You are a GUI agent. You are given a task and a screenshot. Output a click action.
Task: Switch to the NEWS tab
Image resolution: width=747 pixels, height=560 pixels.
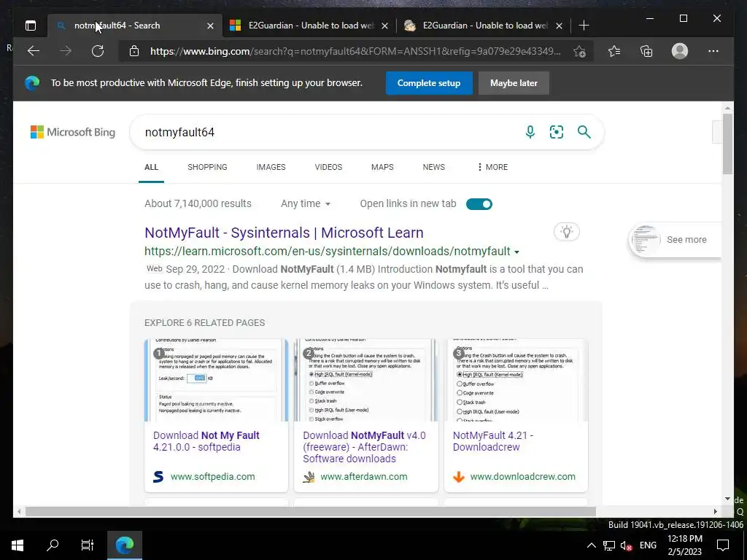(x=433, y=167)
